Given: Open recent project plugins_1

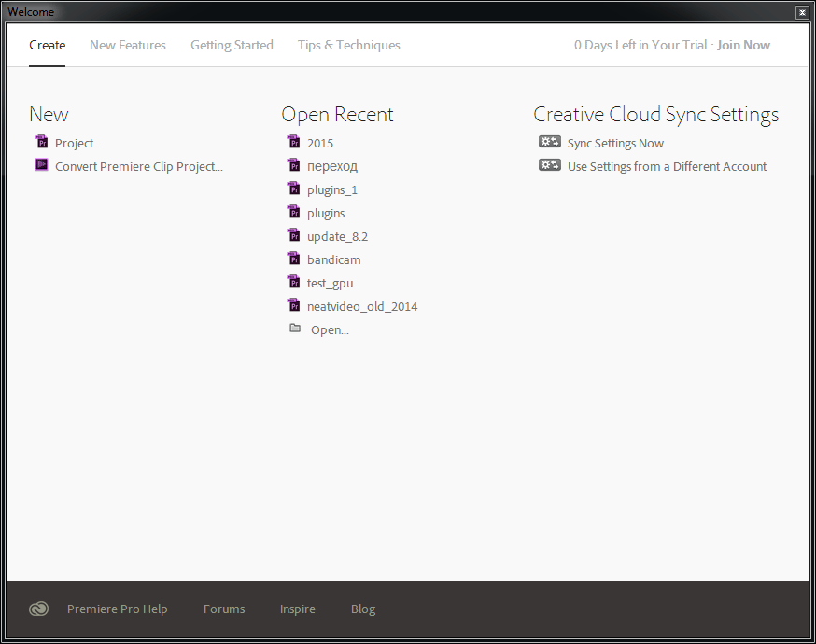Looking at the screenshot, I should coord(332,189).
